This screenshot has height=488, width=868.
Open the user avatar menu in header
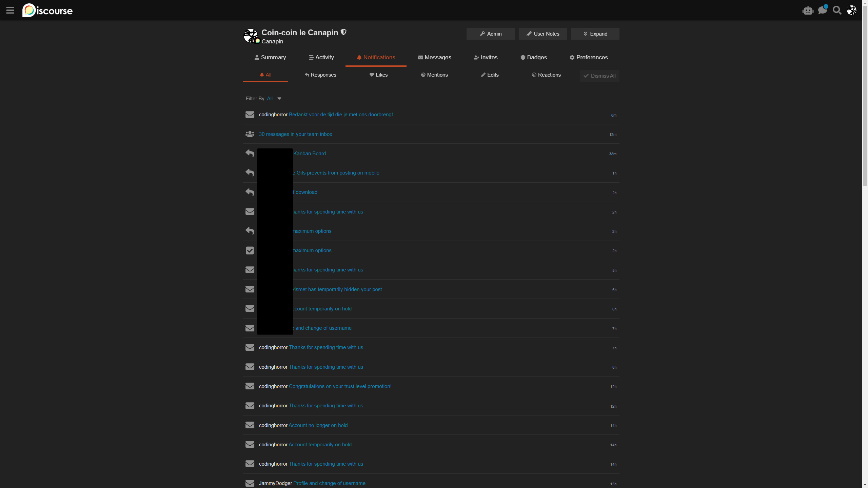click(x=852, y=10)
